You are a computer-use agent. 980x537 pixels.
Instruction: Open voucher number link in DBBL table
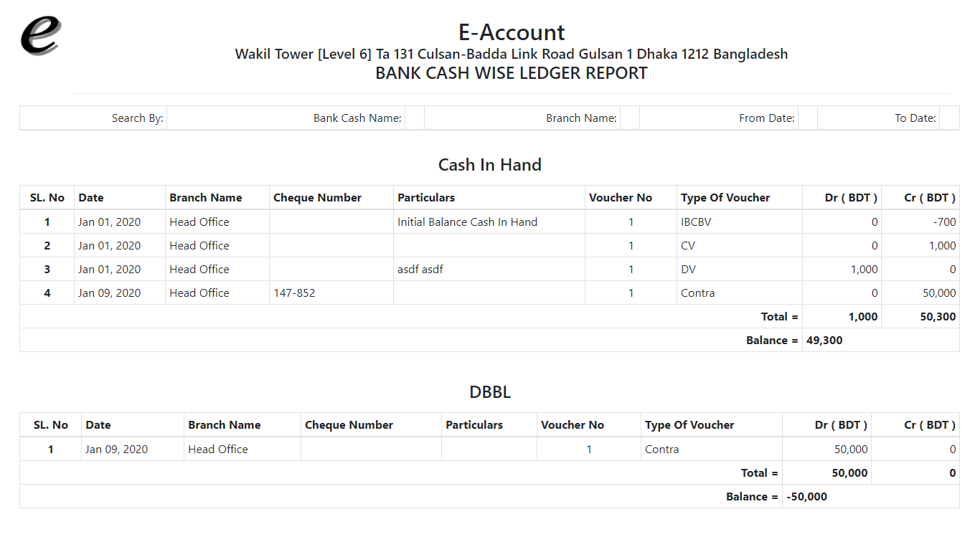pos(589,450)
